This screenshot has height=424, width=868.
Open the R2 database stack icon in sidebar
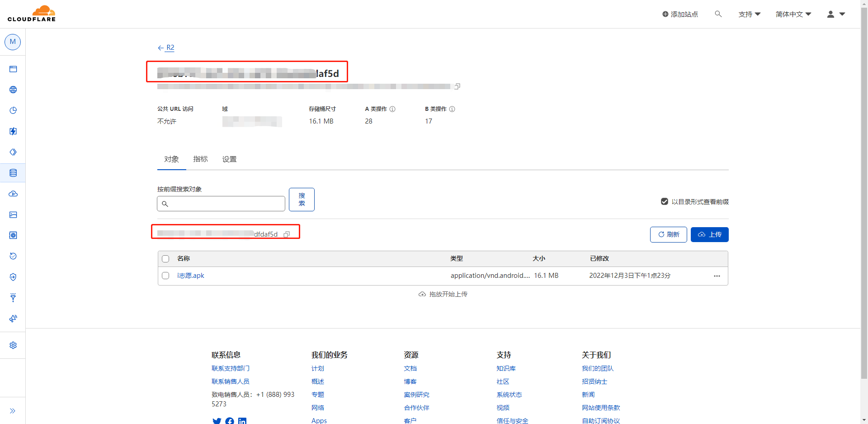click(x=13, y=173)
